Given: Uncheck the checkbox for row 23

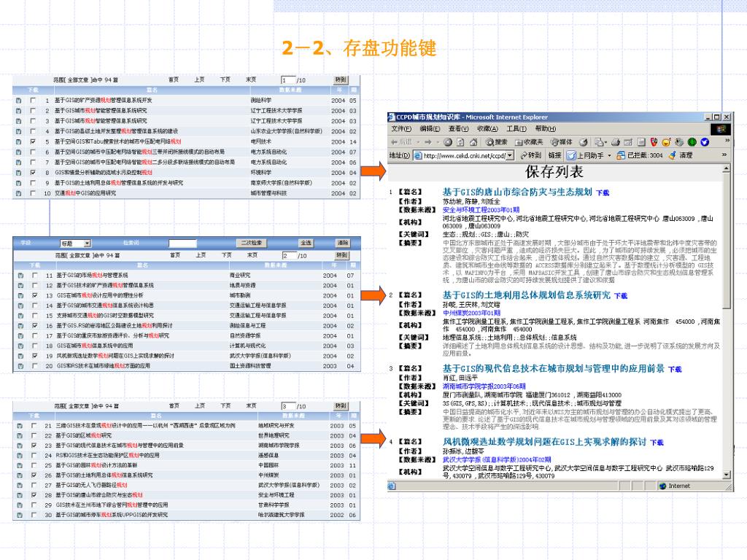Looking at the screenshot, I should tap(34, 446).
